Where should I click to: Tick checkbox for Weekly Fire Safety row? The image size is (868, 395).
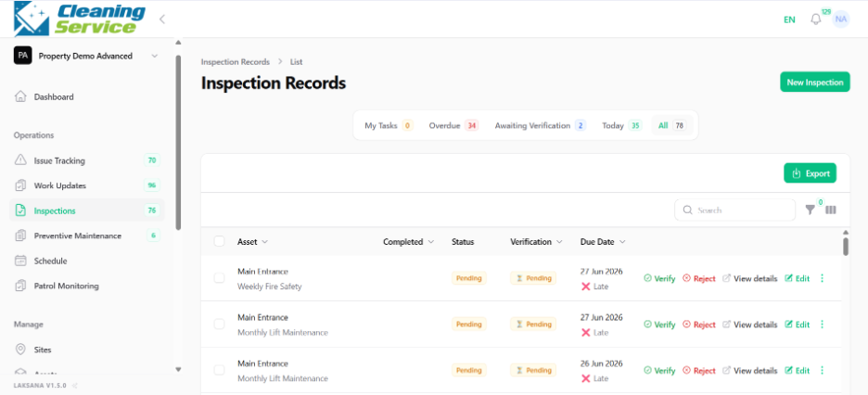coord(219,278)
